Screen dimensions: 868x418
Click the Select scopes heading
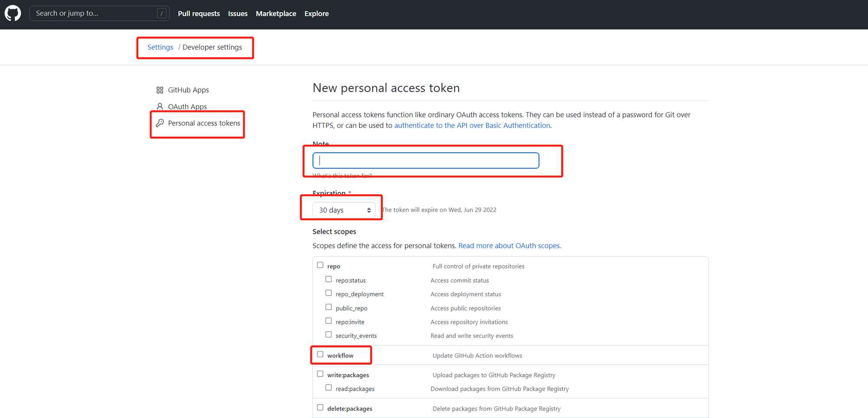pyautogui.click(x=334, y=232)
